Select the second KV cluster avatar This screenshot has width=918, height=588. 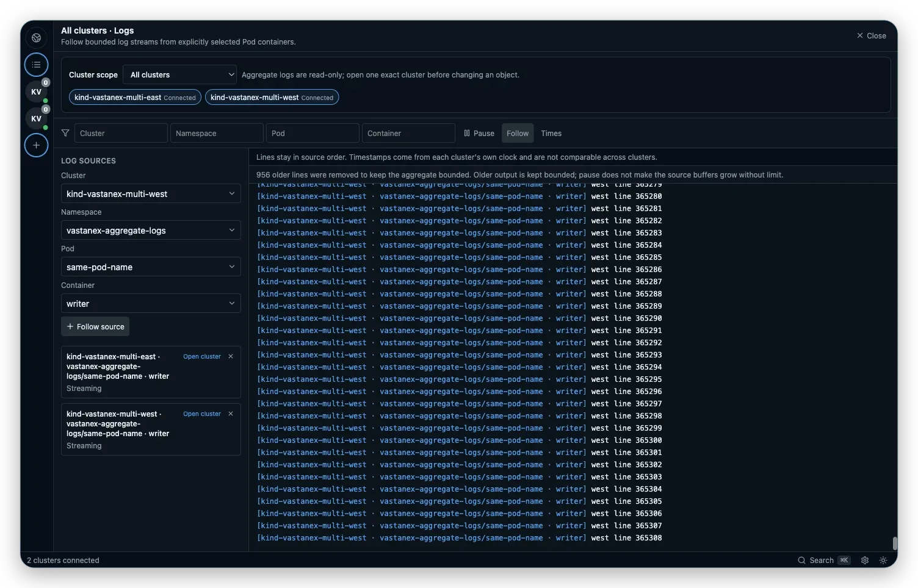[37, 119]
